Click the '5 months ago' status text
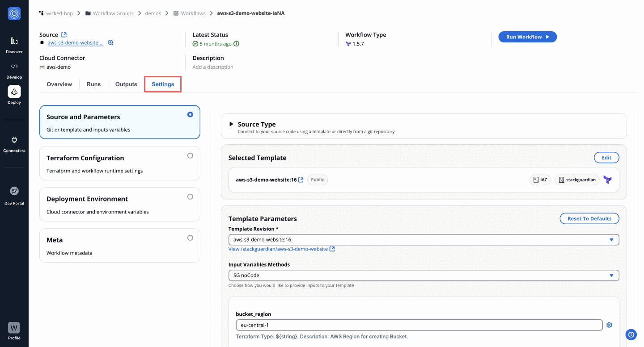Image resolution: width=644 pixels, height=347 pixels. click(x=216, y=44)
